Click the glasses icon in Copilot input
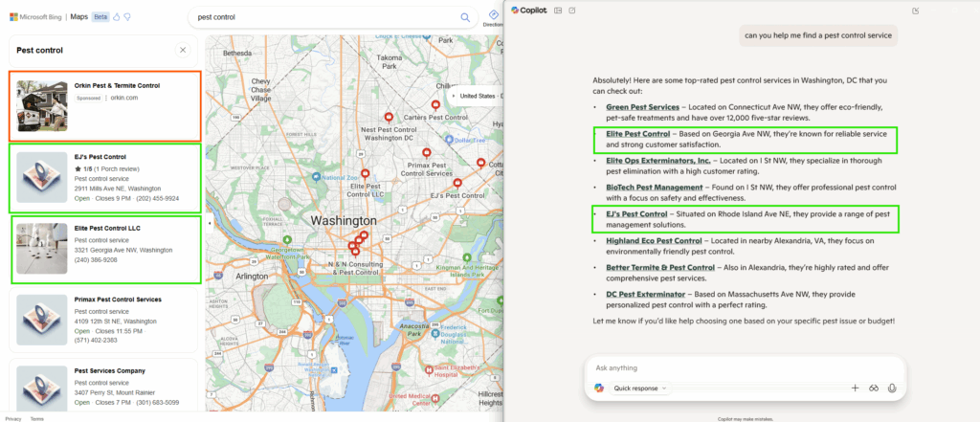 [x=874, y=388]
